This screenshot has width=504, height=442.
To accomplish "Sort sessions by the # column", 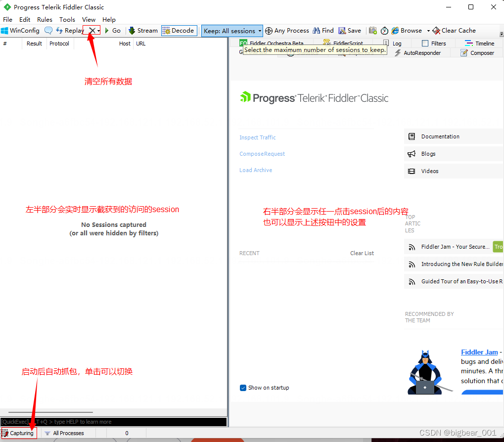I will 11,44.
